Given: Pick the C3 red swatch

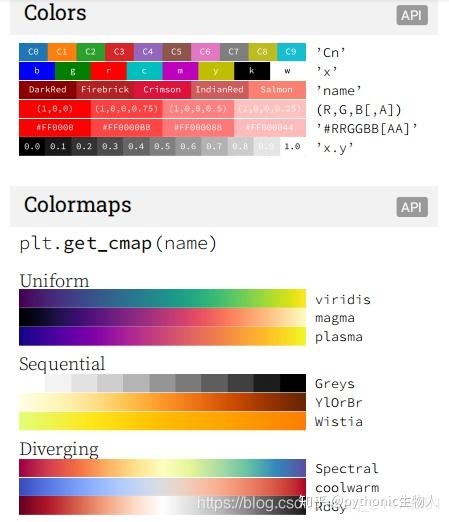Looking at the screenshot, I should point(119,52).
